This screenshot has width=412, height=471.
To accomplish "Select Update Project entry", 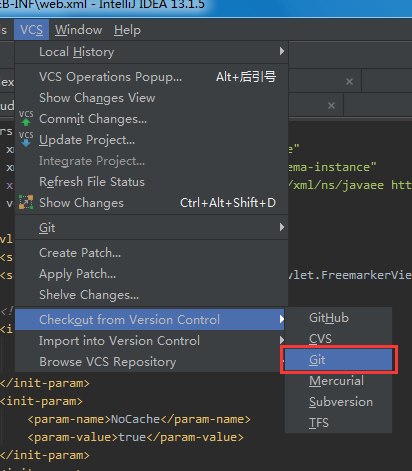I will [x=151, y=140].
